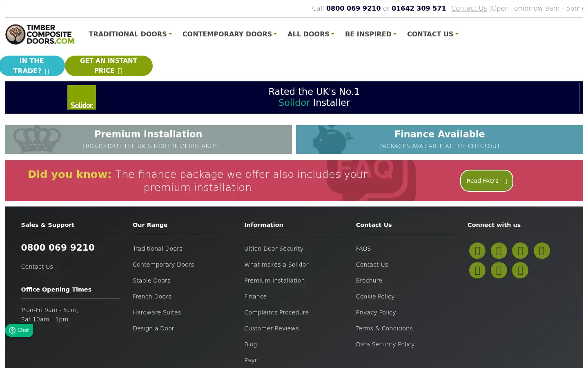
Task: Click the Connect with us heading
Action: coord(494,225)
